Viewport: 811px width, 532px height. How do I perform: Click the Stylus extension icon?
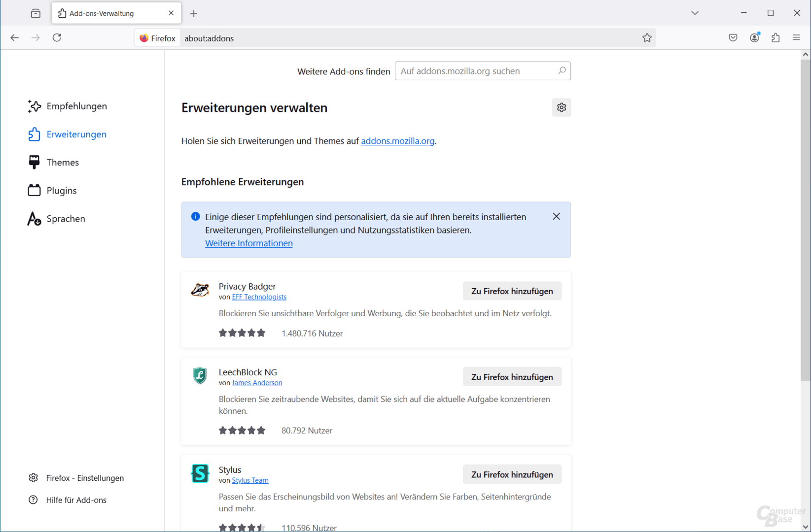[x=200, y=473]
